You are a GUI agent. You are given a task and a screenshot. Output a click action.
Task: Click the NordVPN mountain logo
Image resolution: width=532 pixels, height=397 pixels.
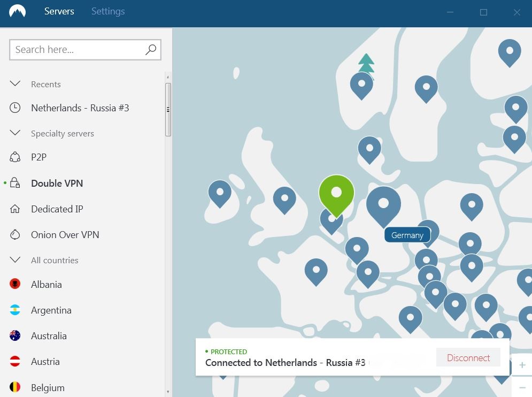click(x=17, y=11)
